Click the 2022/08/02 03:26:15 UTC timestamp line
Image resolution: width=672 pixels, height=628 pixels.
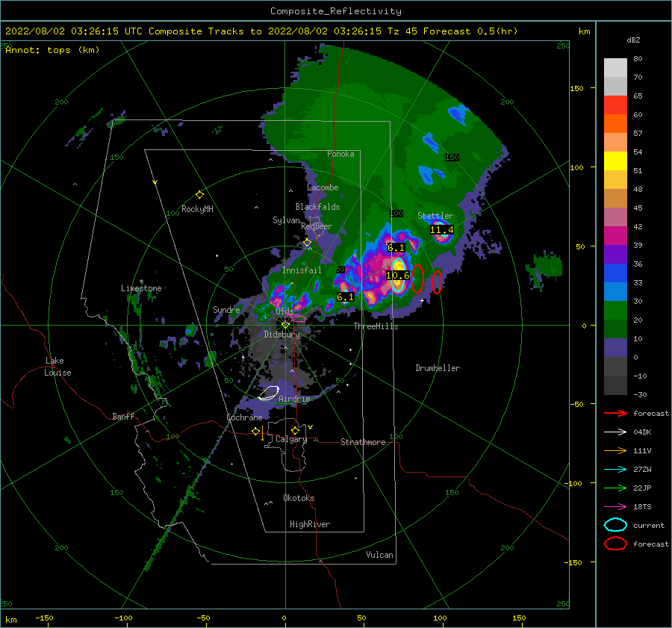coord(261,31)
